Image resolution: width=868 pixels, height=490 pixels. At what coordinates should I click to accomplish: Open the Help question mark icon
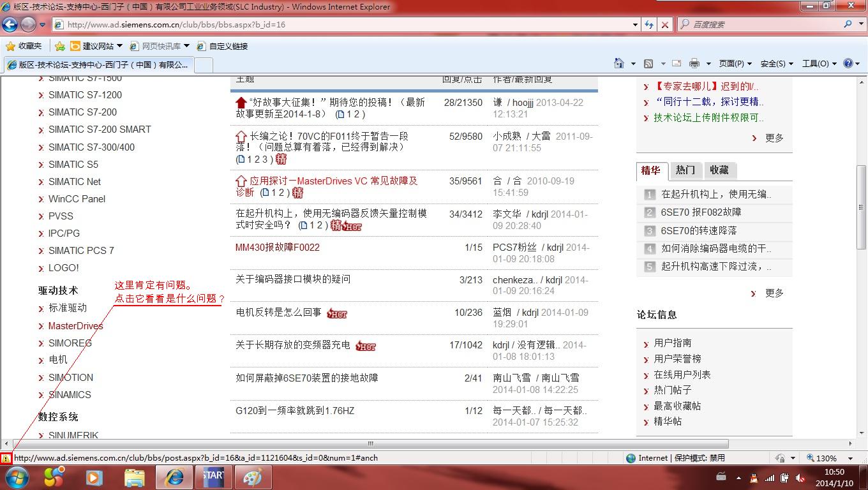click(848, 63)
